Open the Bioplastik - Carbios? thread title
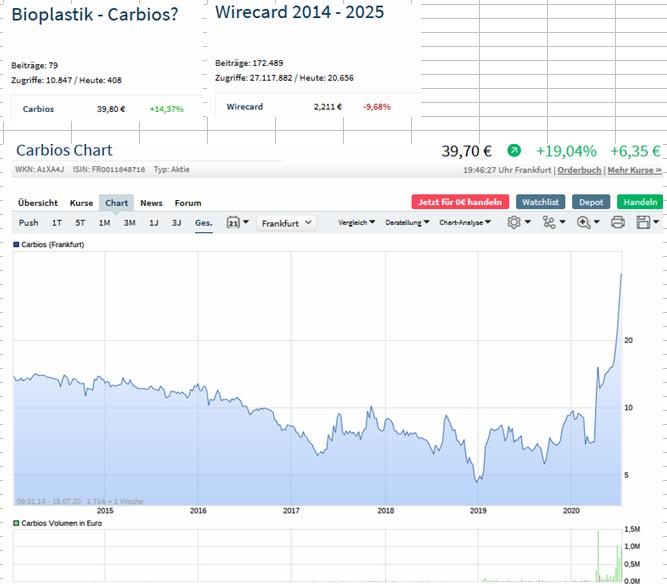The image size is (667, 584). click(x=94, y=14)
